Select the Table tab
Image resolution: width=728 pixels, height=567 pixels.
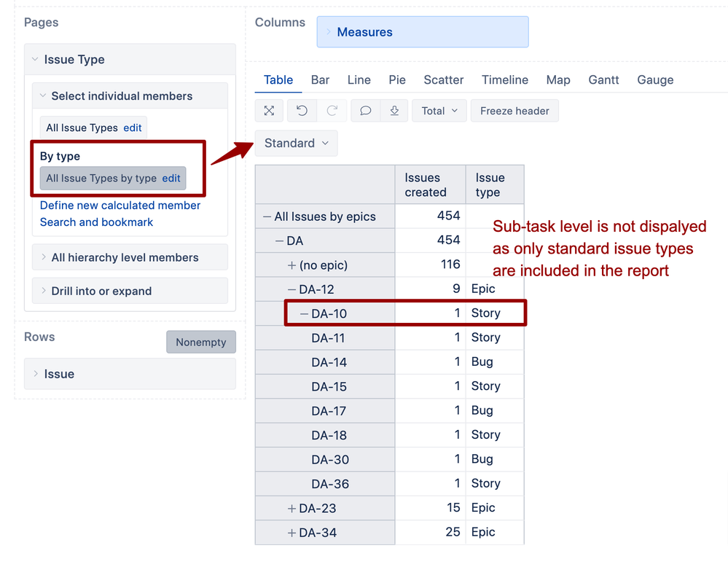(x=278, y=80)
